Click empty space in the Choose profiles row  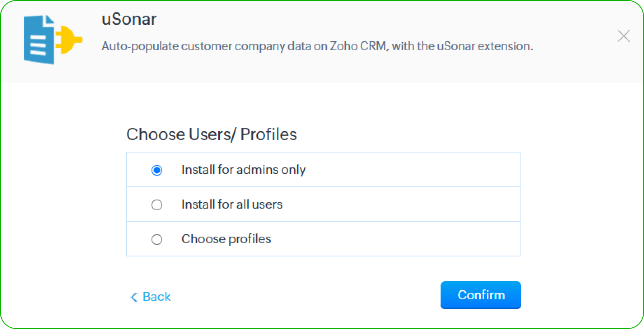pyautogui.click(x=412, y=239)
